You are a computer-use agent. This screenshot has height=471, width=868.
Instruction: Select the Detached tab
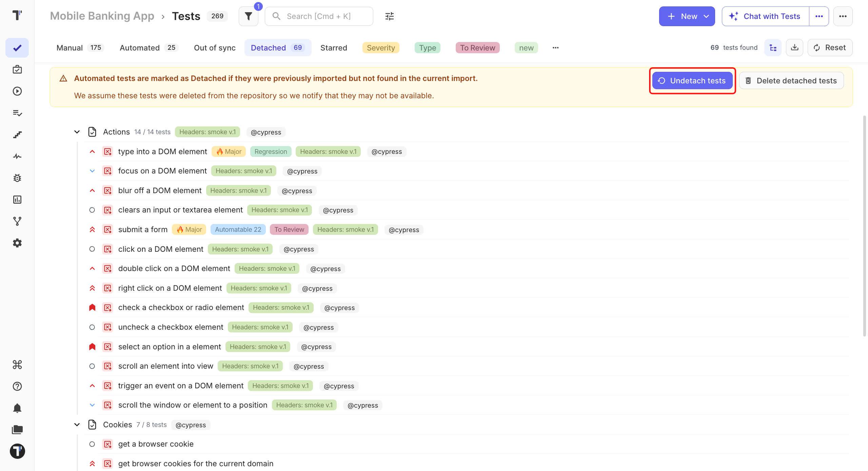coord(278,48)
